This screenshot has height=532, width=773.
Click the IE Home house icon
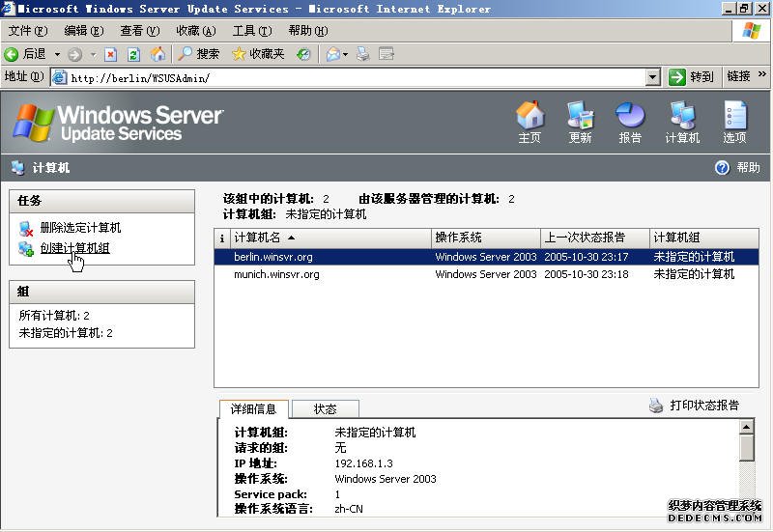click(157, 54)
